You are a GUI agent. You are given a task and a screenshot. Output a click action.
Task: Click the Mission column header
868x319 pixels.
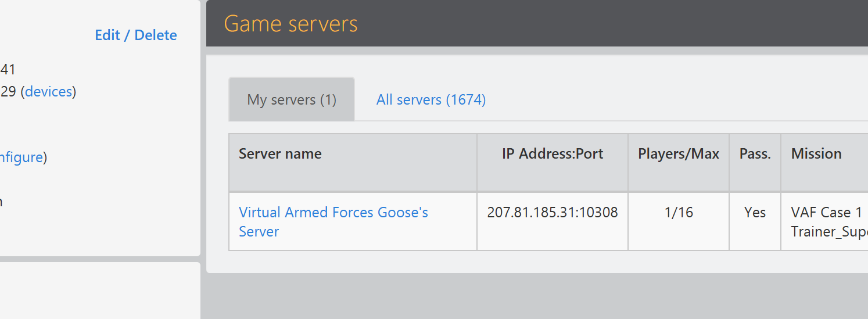[816, 154]
